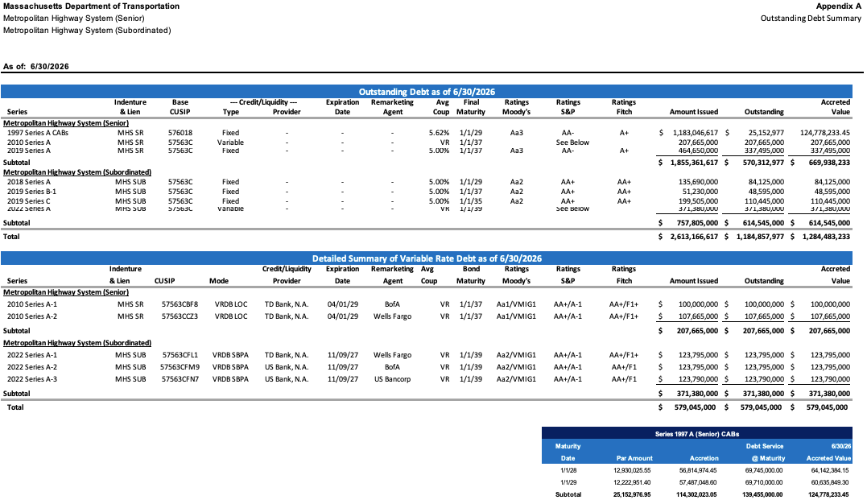Click the debt service value "69,745,000.00"
867x504 pixels.
[x=764, y=471]
